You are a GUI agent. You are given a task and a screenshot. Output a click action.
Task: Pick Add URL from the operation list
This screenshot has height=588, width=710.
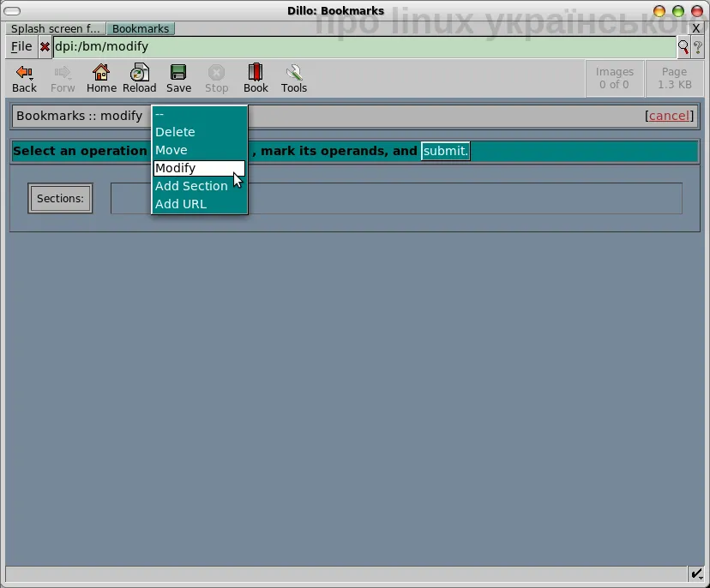(199, 204)
